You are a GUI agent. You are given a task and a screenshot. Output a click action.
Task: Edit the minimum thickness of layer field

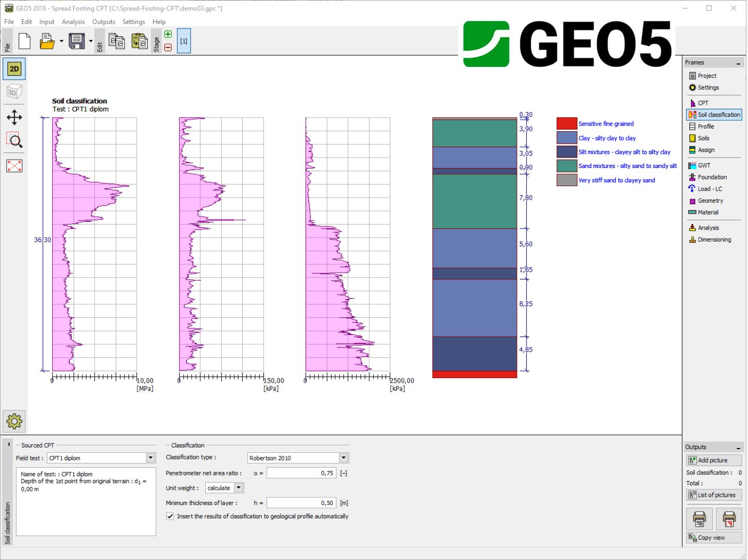[x=301, y=503]
